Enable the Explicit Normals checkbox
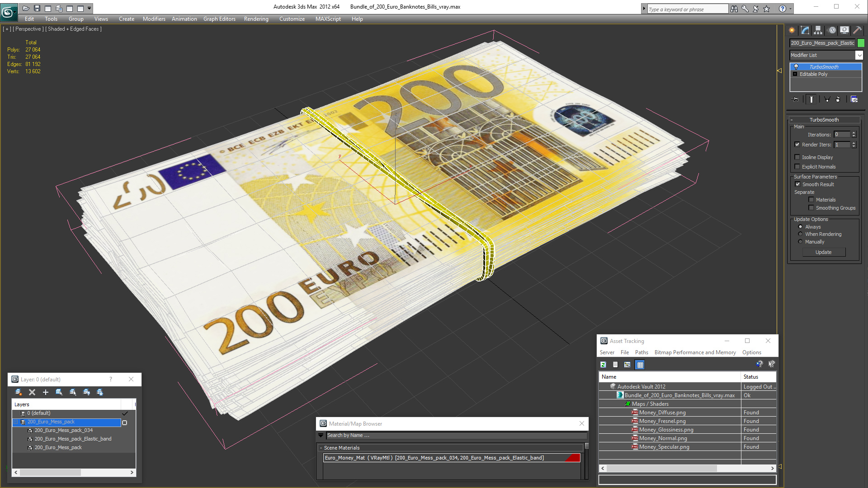868x488 pixels. coord(797,167)
